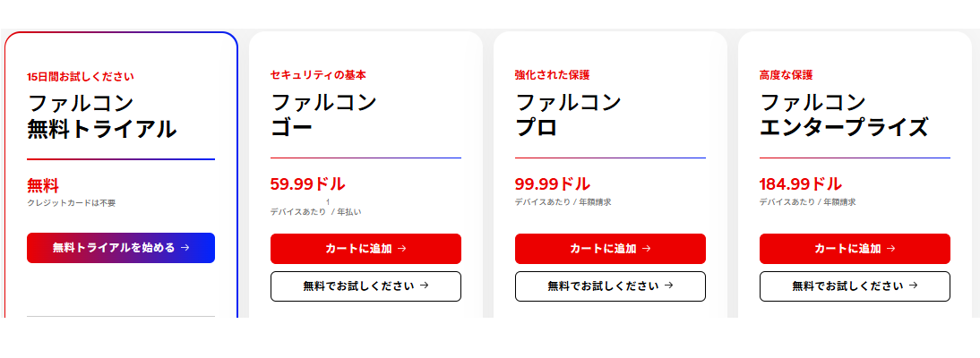Click the セキュリティの基本 label
This screenshot has width=980, height=358.
[318, 75]
